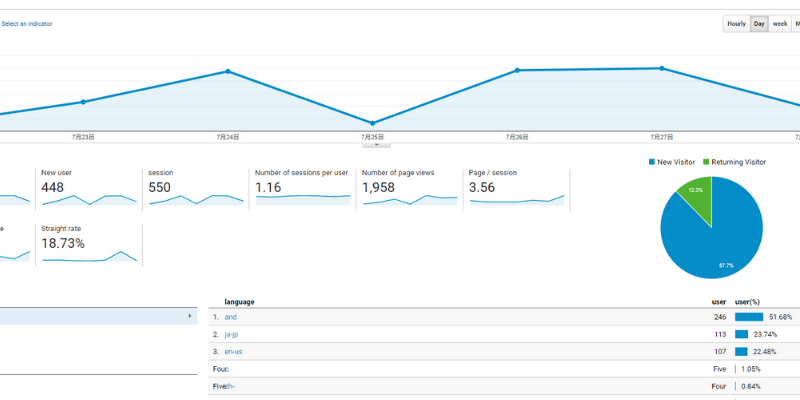Click the New user sparkline chart
Screen dimensions: 800x400
click(x=88, y=200)
